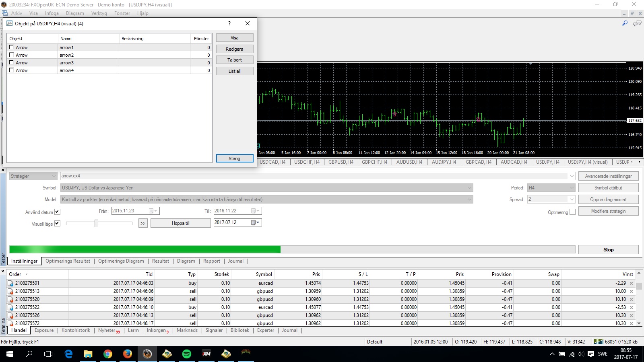The width and height of the screenshot is (644, 362).
Task: Open the XM app from the taskbar
Action: tap(206, 354)
